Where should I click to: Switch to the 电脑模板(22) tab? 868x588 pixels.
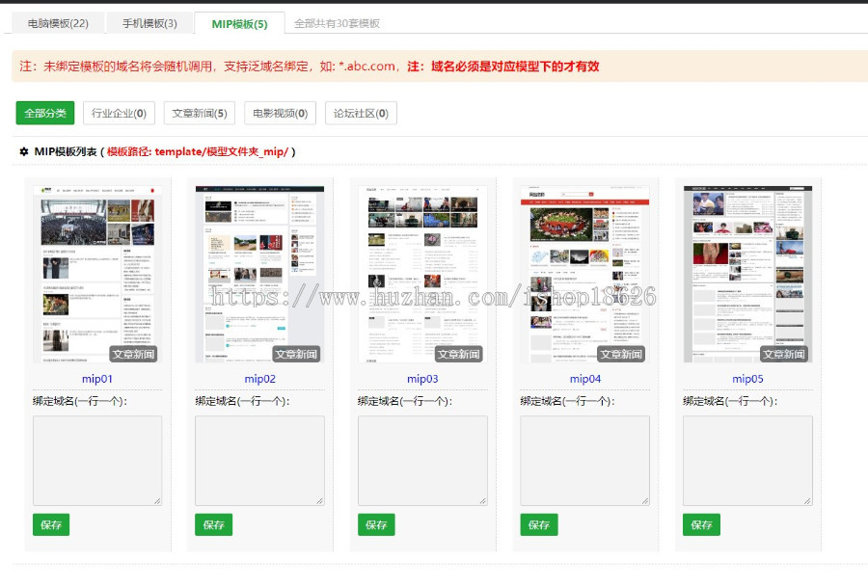58,23
